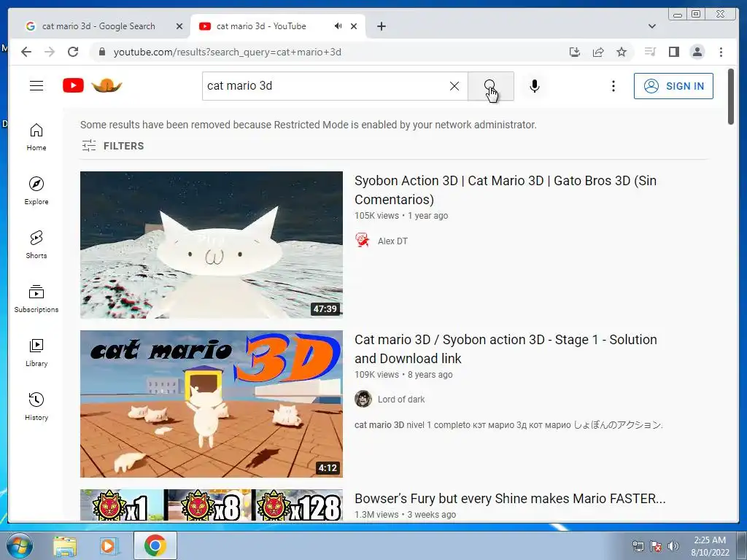Start voice search with the microphone
747x560 pixels.
(535, 86)
